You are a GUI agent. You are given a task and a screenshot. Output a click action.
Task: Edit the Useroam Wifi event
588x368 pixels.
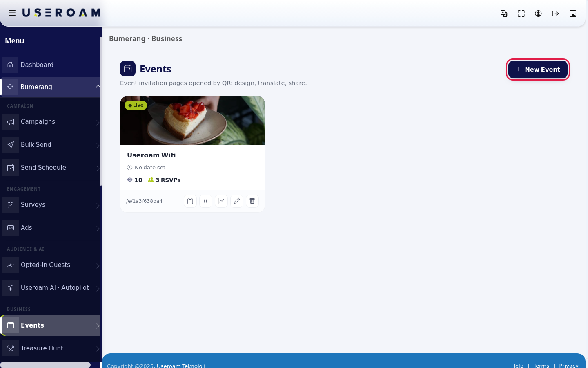(x=237, y=201)
